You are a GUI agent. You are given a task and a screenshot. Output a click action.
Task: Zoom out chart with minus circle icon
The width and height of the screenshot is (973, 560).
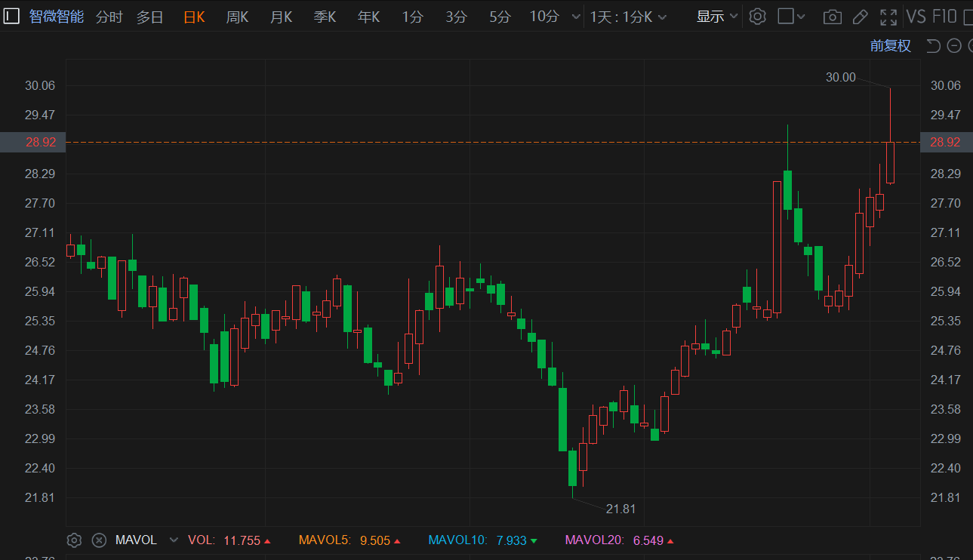954,46
